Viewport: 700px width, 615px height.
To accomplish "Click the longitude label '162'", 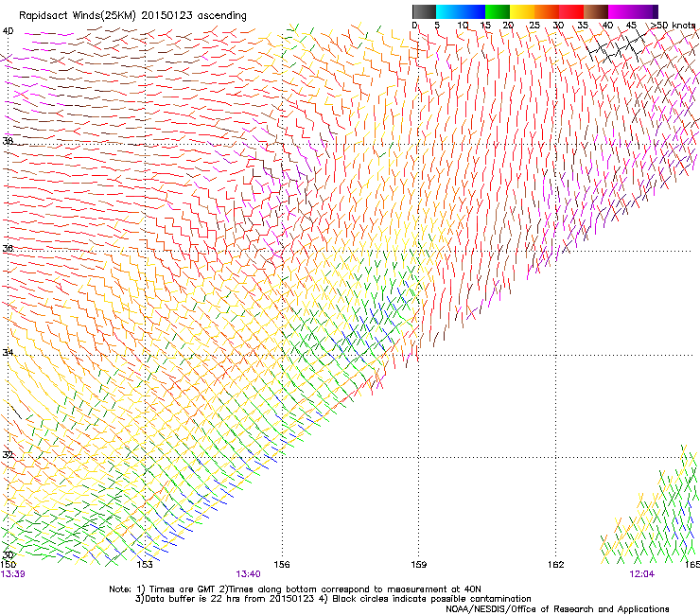I will pyautogui.click(x=556, y=565).
